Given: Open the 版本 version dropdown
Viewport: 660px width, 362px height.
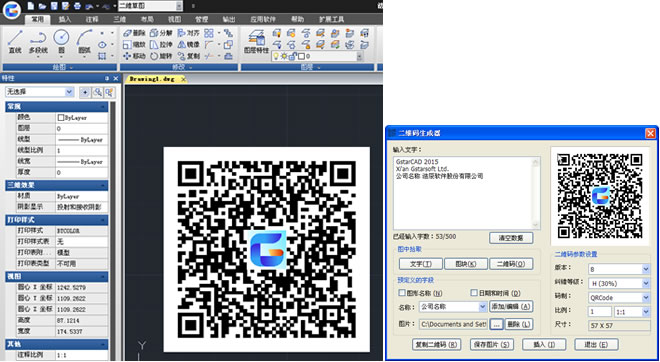Looking at the screenshot, I should coord(646,269).
